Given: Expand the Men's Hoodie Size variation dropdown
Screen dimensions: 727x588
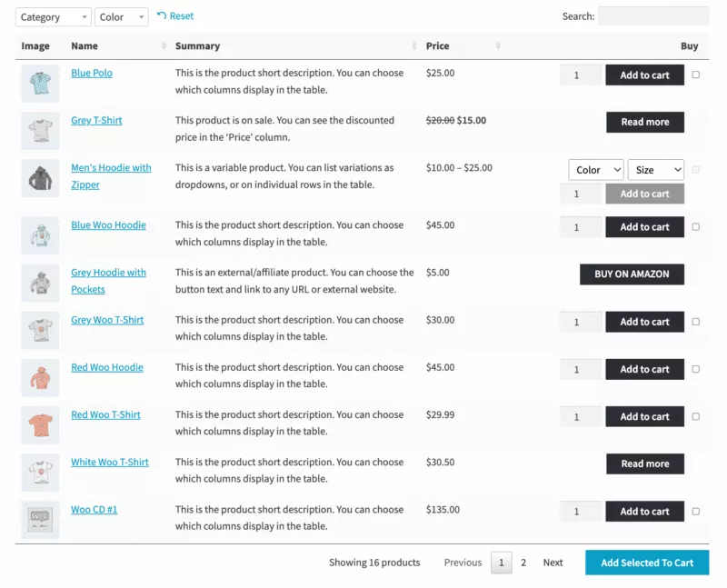Looking at the screenshot, I should [656, 170].
